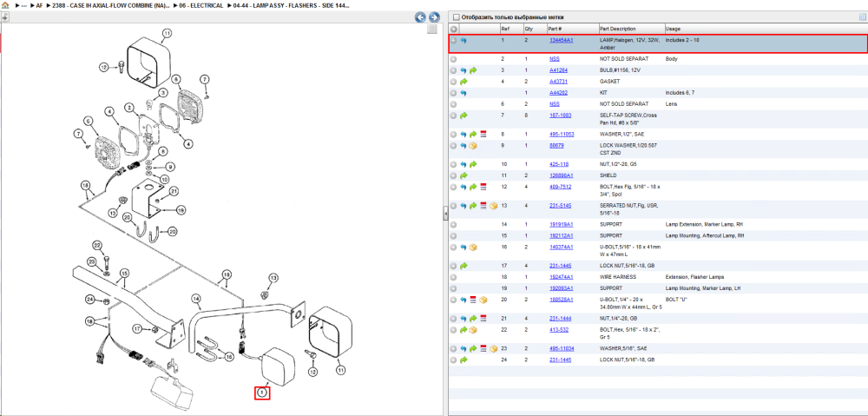Click red list icon for WASHER 495-11053
Image resolution: width=868 pixels, height=416 pixels.
click(483, 135)
